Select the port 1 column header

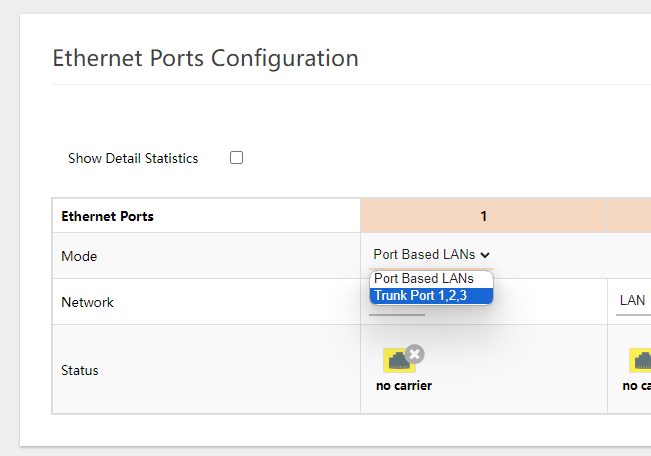coord(483,216)
